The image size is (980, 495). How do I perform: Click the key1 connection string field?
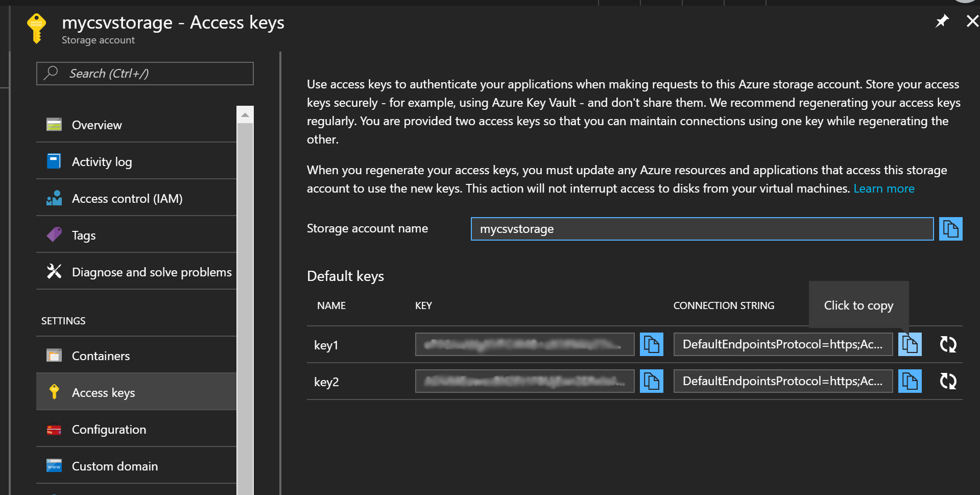(783, 344)
